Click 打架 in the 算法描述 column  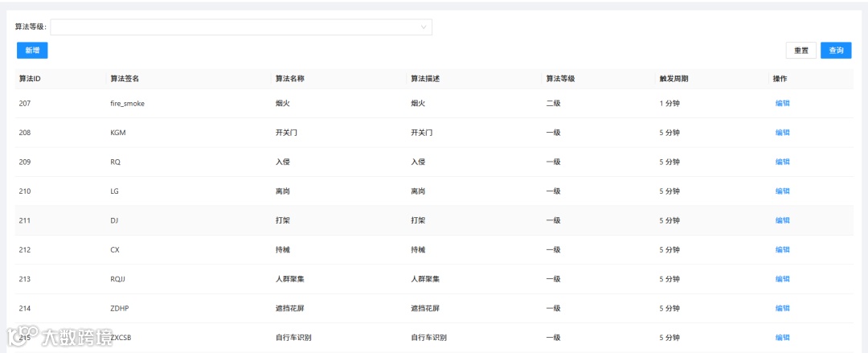click(418, 220)
